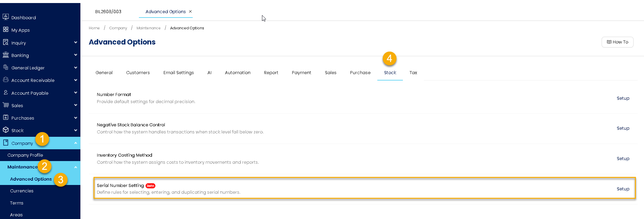Select the Sales settings tab
This screenshot has width=644, height=219.
click(x=331, y=72)
